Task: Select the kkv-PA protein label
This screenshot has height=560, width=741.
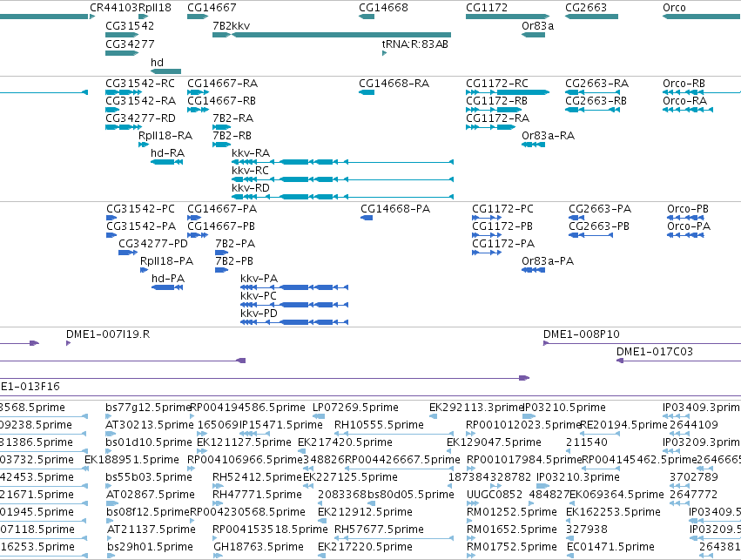Action: (x=259, y=279)
